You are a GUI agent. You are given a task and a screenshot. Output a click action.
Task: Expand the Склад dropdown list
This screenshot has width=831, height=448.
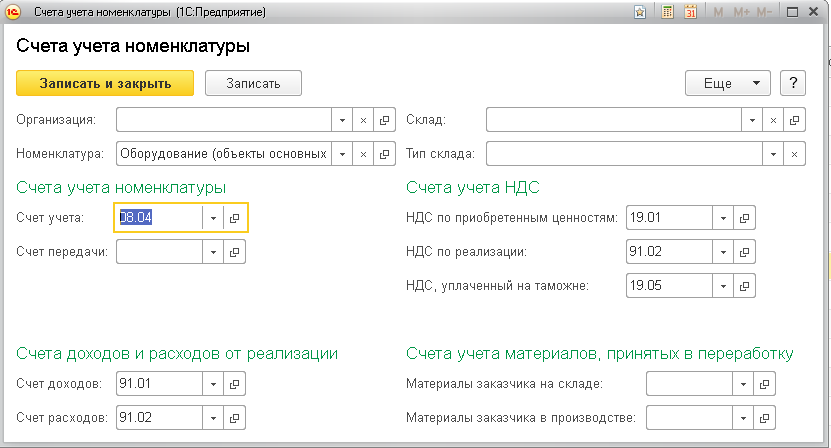click(752, 120)
